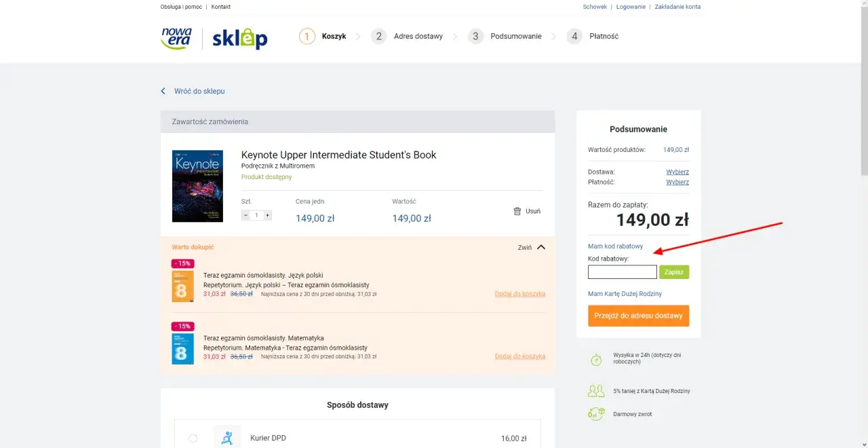The width and height of the screenshot is (868, 448).
Task: Choose payment via Płatność Wybierz link
Action: [677, 182]
